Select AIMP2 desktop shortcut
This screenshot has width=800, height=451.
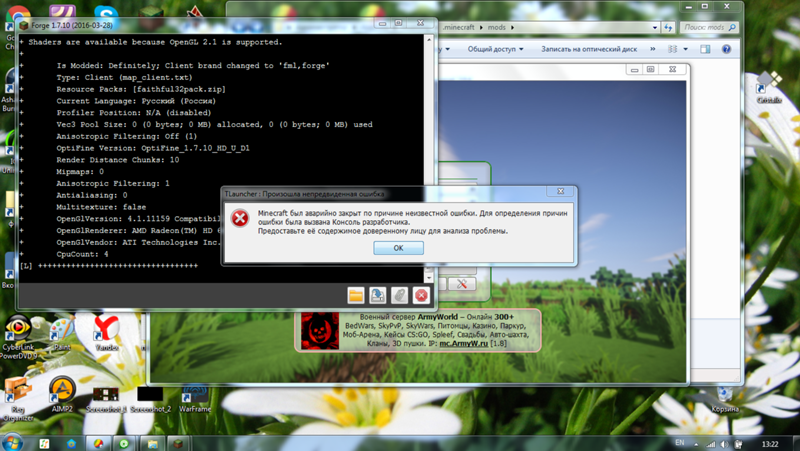[62, 394]
